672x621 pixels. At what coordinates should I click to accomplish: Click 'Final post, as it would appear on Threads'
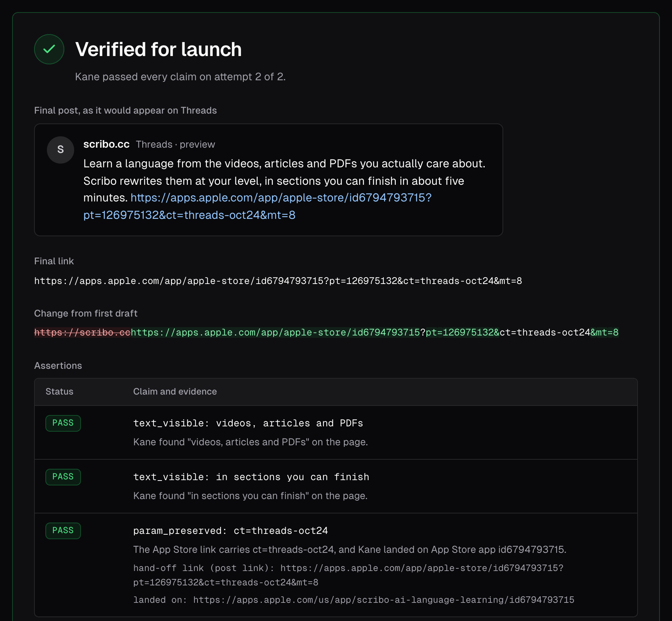click(x=125, y=111)
